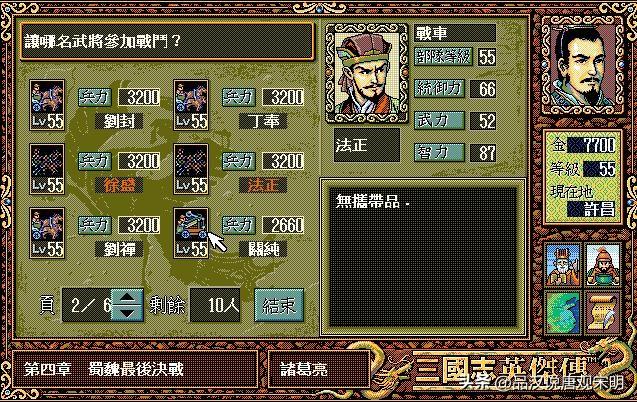Open the elder advisor icon

point(563,265)
